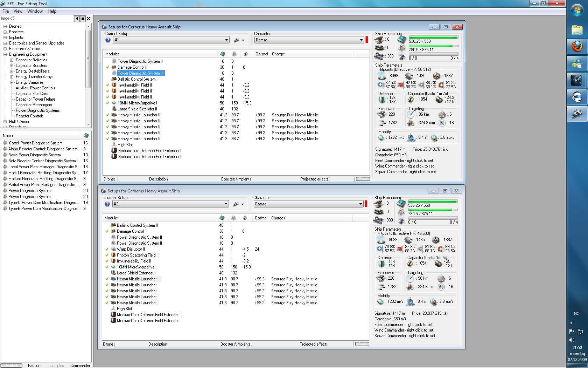Click the Market button at bottom left
Viewport: 588px width, 368px height.
[x=11, y=365]
